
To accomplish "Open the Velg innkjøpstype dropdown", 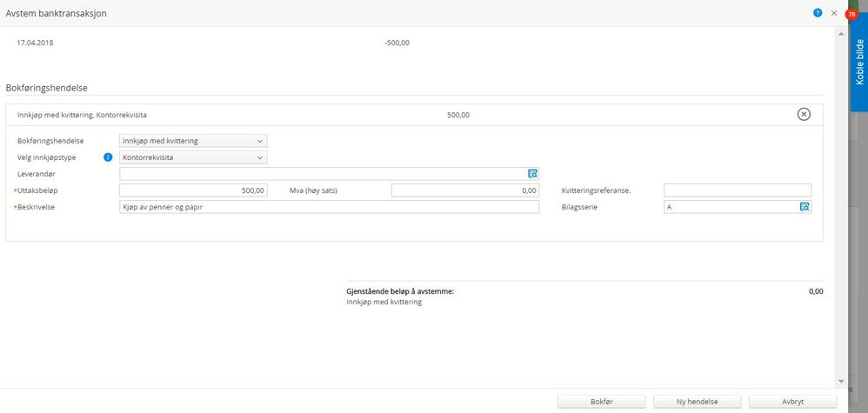I will [x=193, y=157].
